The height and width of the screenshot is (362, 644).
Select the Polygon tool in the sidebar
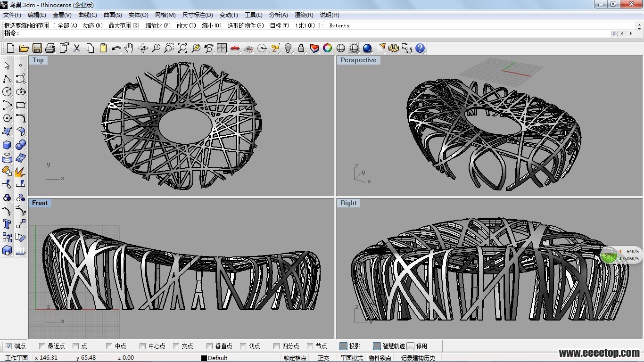click(7, 118)
